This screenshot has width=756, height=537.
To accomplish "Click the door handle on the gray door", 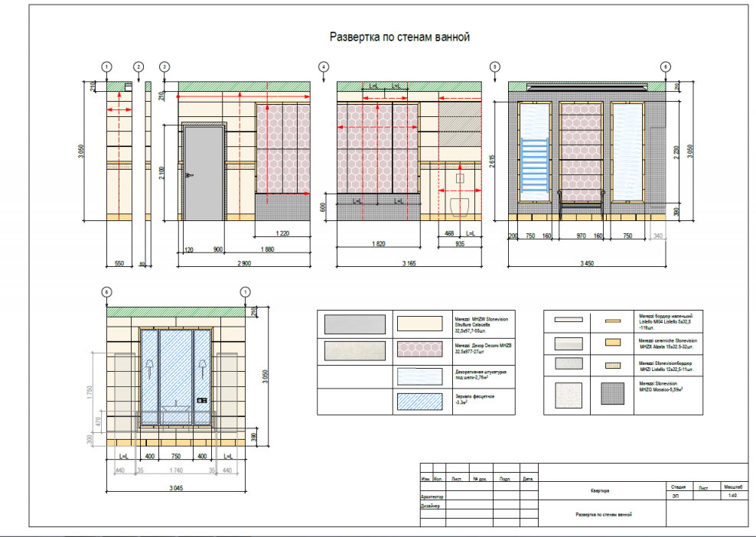I will [x=188, y=176].
